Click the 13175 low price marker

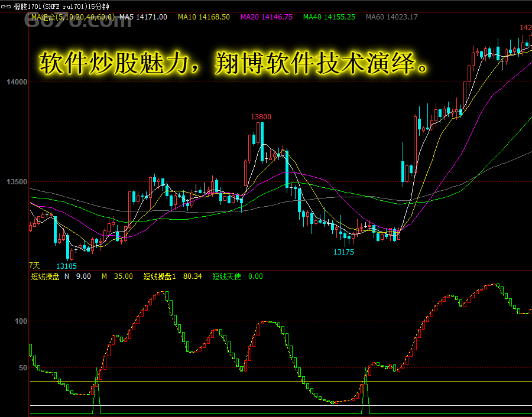click(343, 252)
